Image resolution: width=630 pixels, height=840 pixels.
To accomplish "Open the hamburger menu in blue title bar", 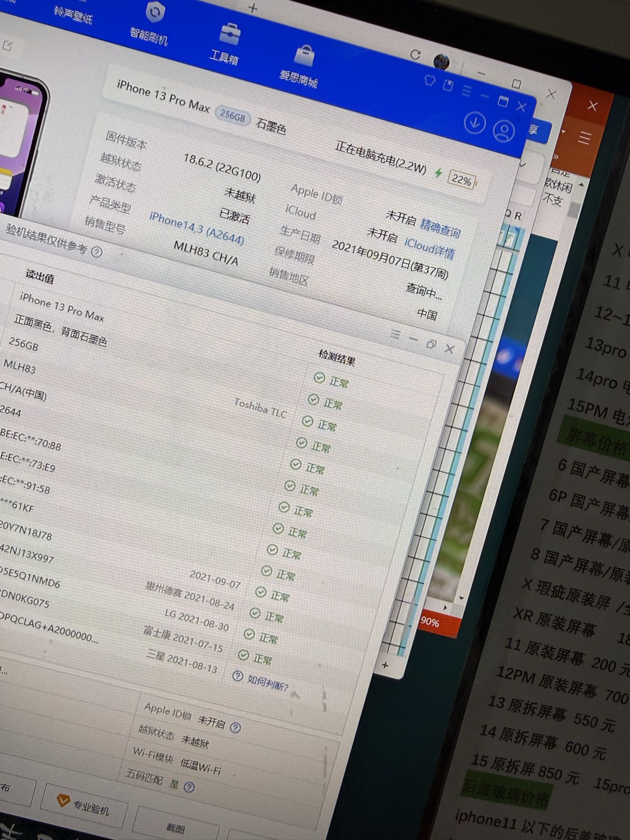I will (x=466, y=91).
